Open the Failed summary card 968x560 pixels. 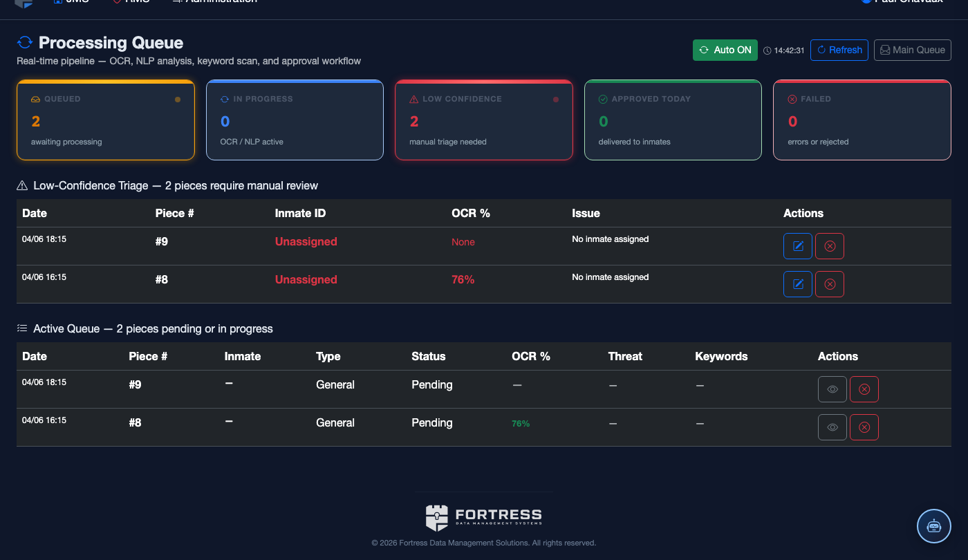pyautogui.click(x=862, y=120)
